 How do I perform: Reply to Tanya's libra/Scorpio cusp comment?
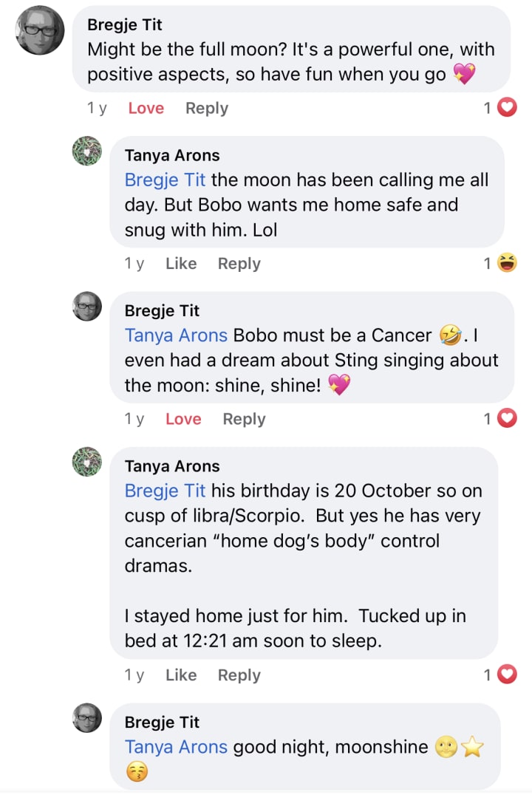239,675
